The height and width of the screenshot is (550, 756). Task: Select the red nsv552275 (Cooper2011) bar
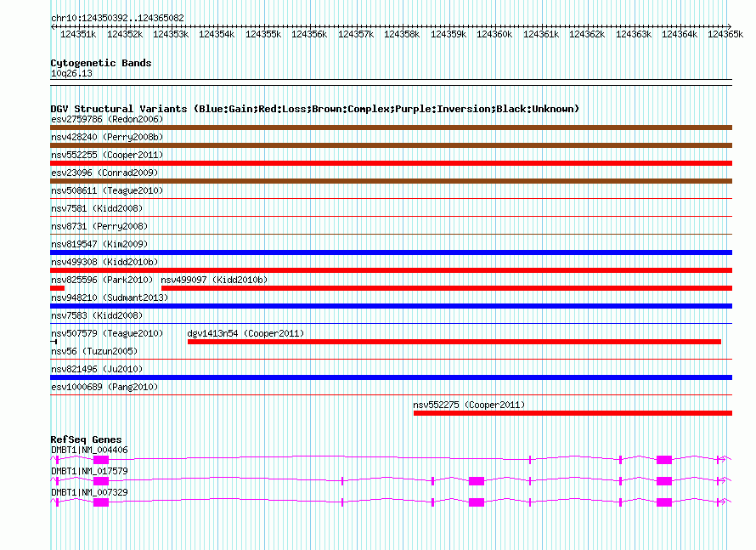click(572, 413)
